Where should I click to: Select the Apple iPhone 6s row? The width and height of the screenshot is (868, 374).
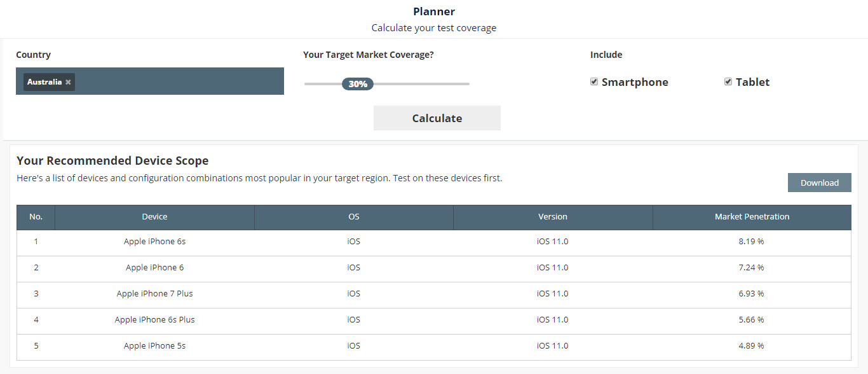[434, 242]
